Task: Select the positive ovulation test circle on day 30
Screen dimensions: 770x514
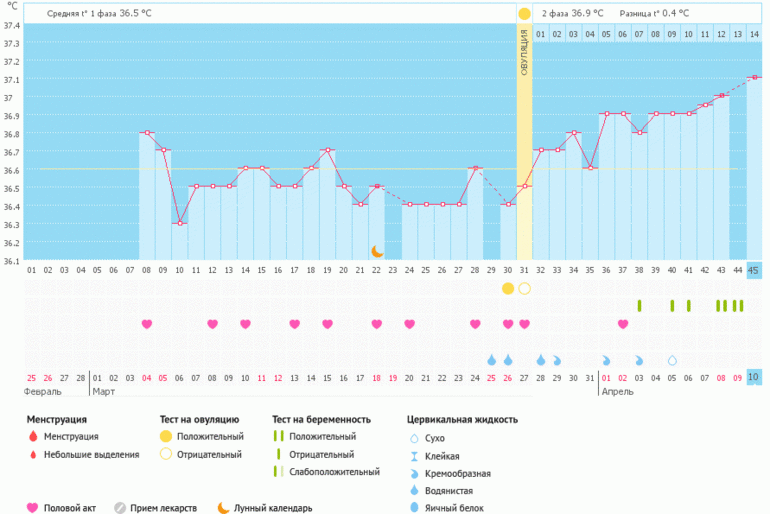Action: [508, 288]
